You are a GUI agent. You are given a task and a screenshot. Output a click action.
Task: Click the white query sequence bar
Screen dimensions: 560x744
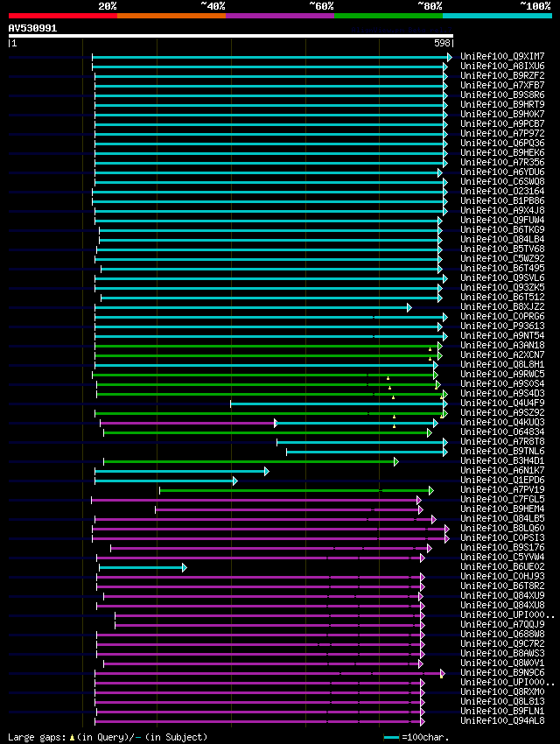(231, 36)
